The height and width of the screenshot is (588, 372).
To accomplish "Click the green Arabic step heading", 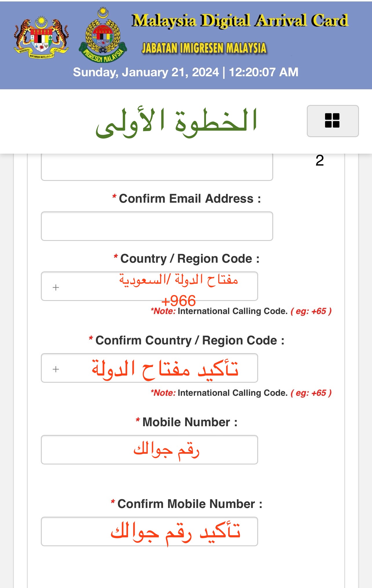I will pyautogui.click(x=176, y=121).
